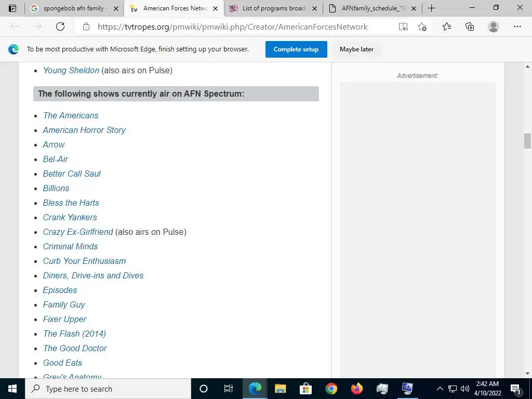The height and width of the screenshot is (399, 532).
Task: Open the read aloud icon in address bar
Action: click(403, 26)
